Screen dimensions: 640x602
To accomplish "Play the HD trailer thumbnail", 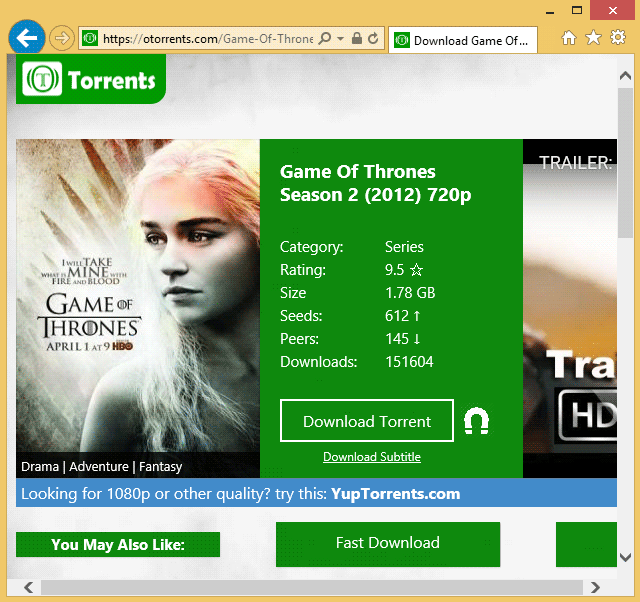I will click(x=570, y=309).
